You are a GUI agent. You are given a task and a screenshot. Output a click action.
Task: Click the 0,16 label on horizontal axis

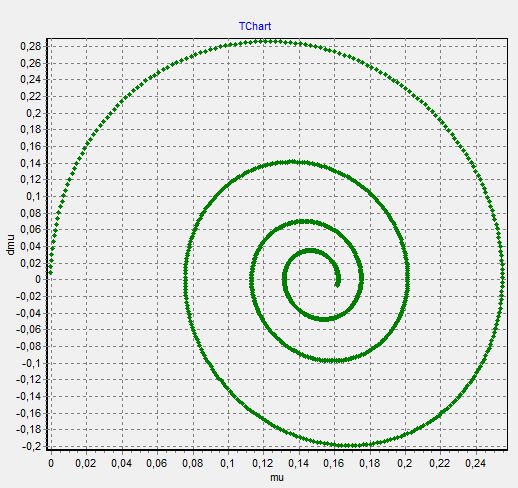pyautogui.click(x=334, y=463)
